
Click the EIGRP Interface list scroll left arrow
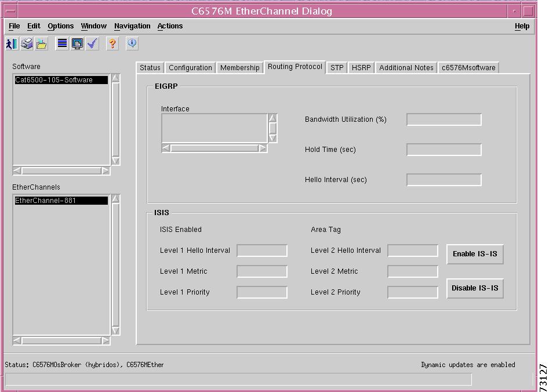(x=166, y=148)
